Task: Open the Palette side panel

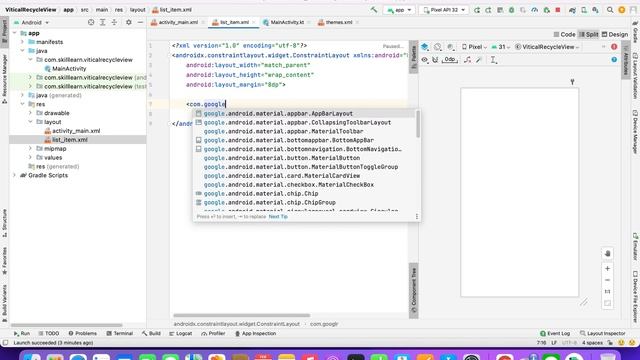Action: 413,57
